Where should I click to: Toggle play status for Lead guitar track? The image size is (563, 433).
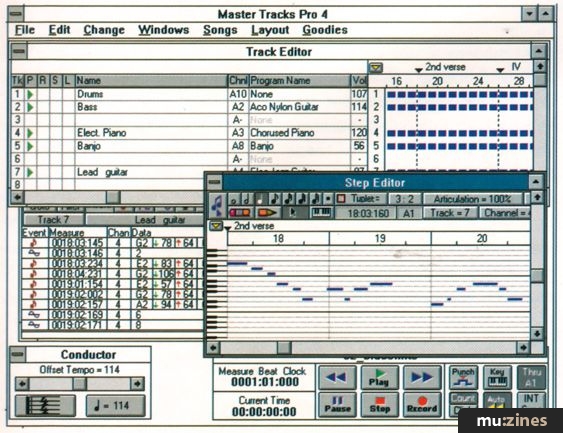(31, 173)
